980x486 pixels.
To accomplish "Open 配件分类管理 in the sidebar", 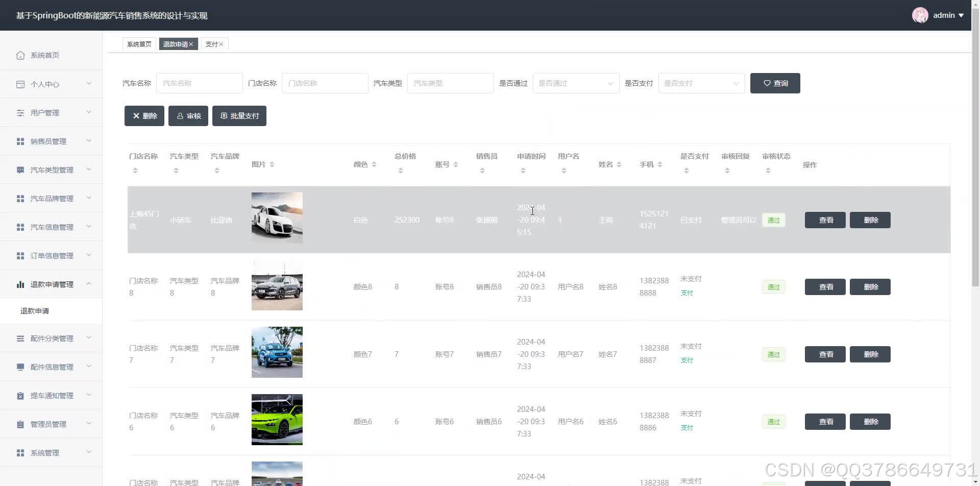I will pyautogui.click(x=51, y=338).
